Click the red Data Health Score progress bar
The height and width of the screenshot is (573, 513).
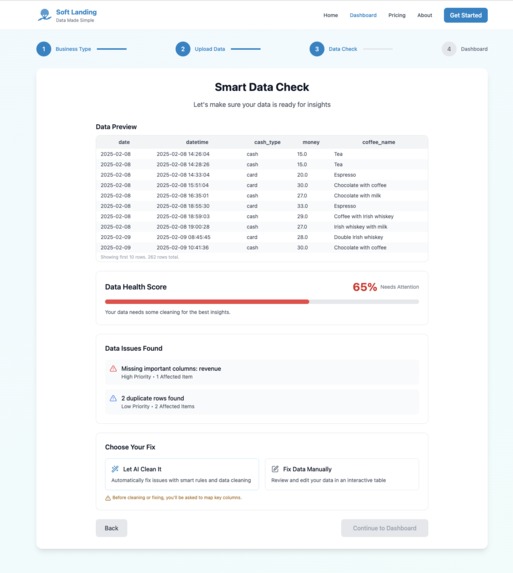207,302
